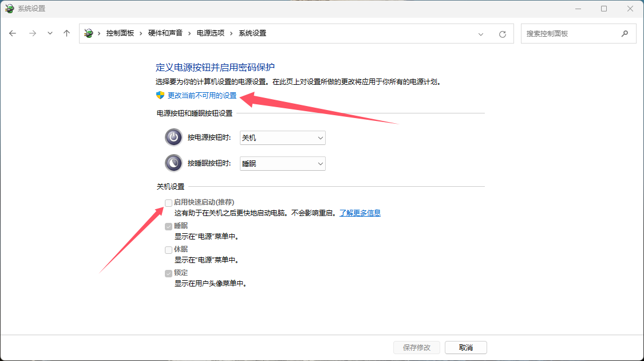Navigate to 电源选项 breadcrumb
The image size is (644, 361).
point(211,33)
